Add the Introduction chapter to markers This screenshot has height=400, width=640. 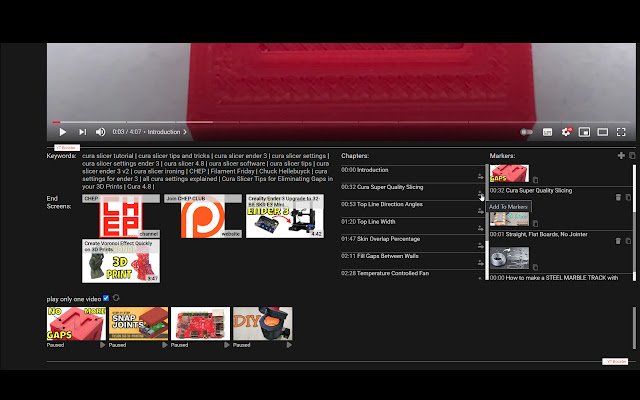click(480, 176)
